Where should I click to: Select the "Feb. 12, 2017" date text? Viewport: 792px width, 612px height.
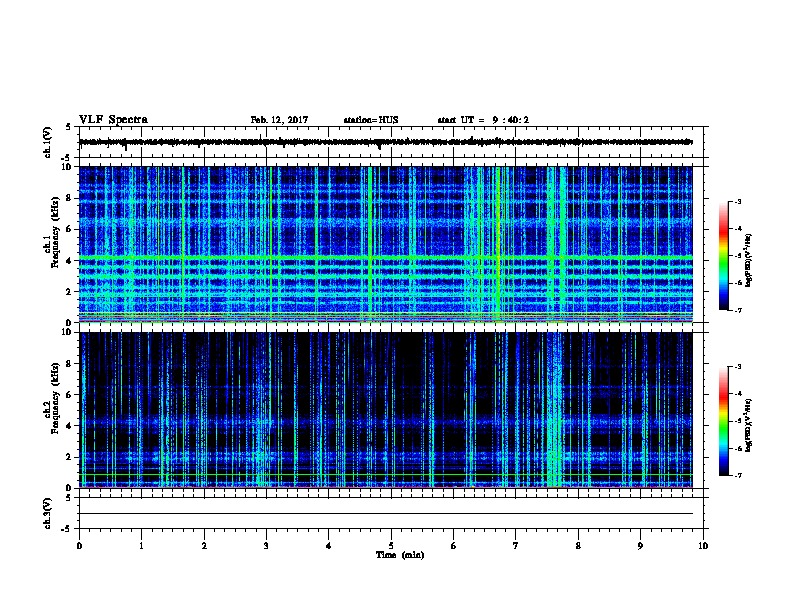[x=279, y=120]
